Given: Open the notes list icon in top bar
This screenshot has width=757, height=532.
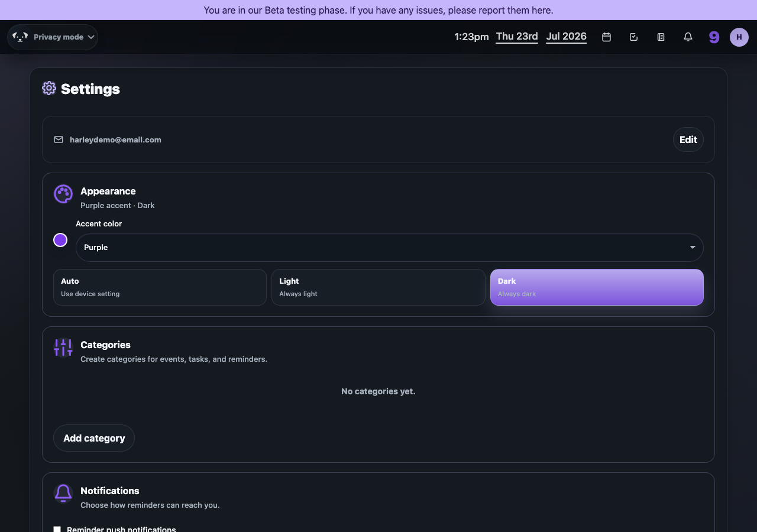Looking at the screenshot, I should (x=661, y=37).
